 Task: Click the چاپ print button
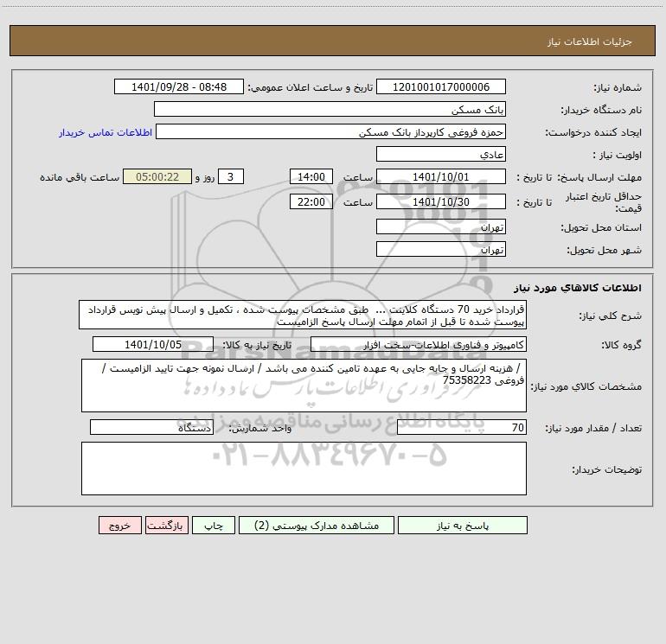click(214, 526)
